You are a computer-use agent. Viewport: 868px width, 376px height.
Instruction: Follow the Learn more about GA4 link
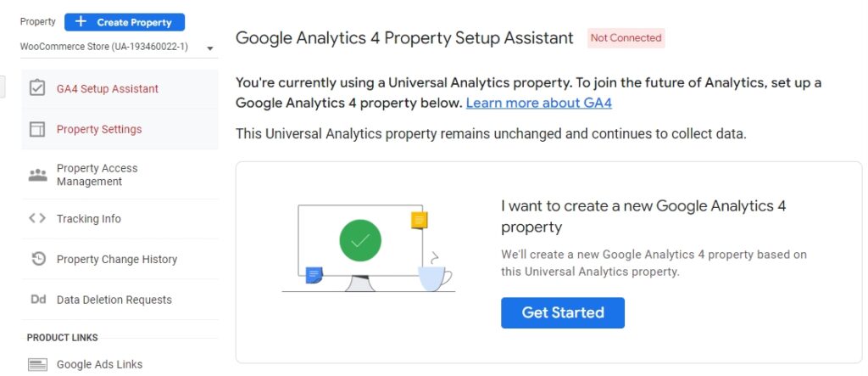pos(538,103)
